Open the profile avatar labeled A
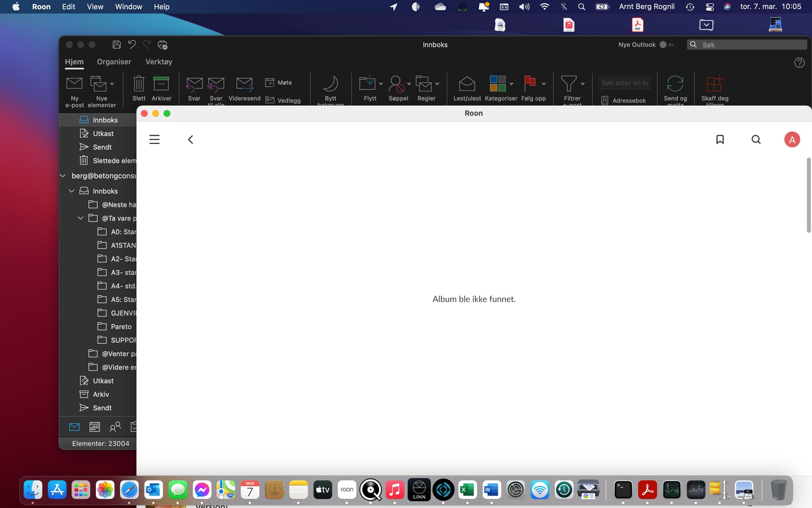Image resolution: width=812 pixels, height=508 pixels. (792, 140)
